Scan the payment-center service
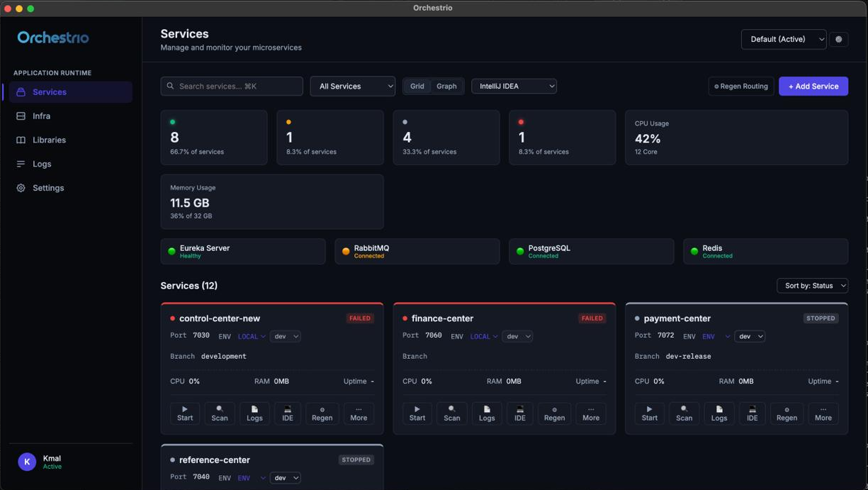The width and height of the screenshot is (868, 490). coord(684,413)
